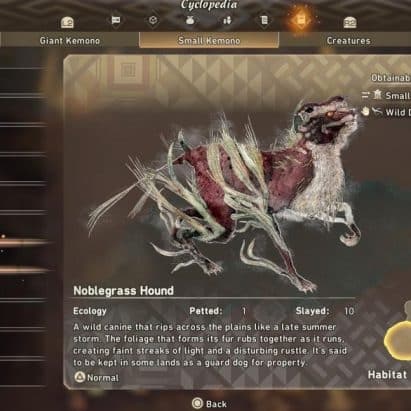Click the circle icon beside Back

click(197, 404)
